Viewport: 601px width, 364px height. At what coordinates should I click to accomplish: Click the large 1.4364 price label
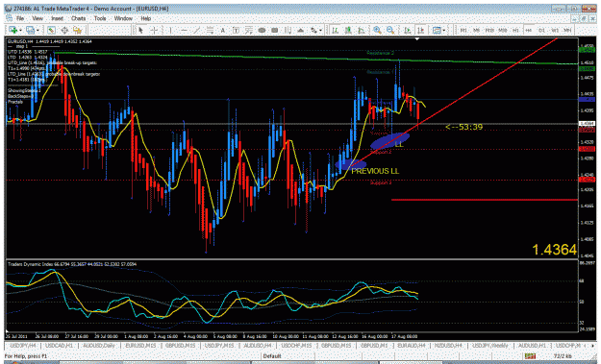point(554,250)
